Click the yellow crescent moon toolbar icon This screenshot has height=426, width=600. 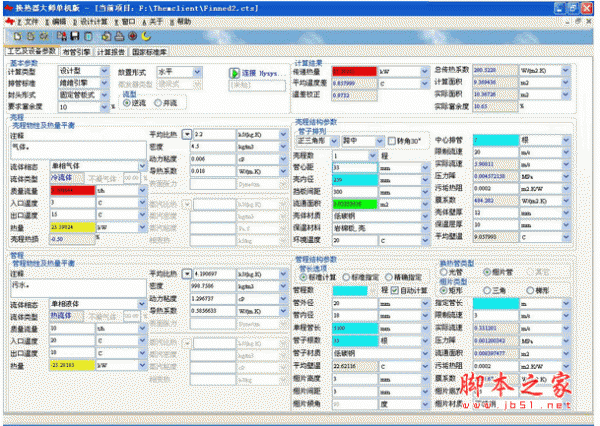(x=146, y=36)
